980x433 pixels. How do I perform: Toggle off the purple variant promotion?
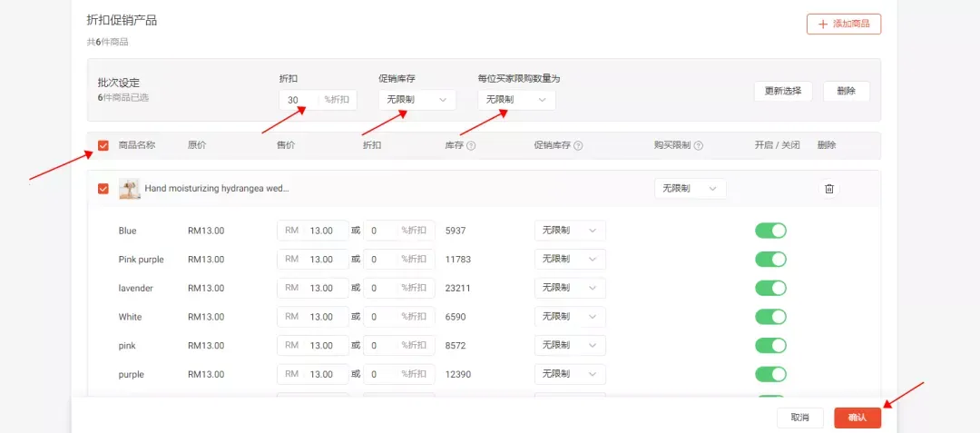770,374
